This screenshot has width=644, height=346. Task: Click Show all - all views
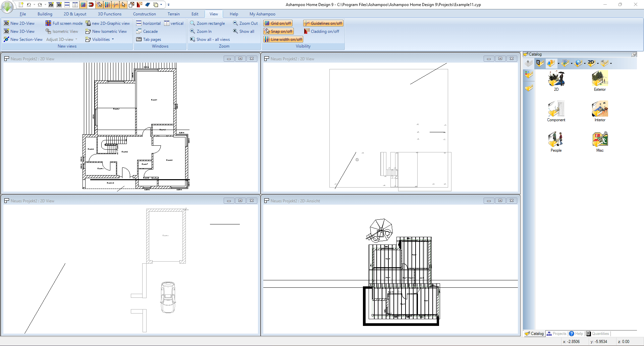click(x=210, y=40)
